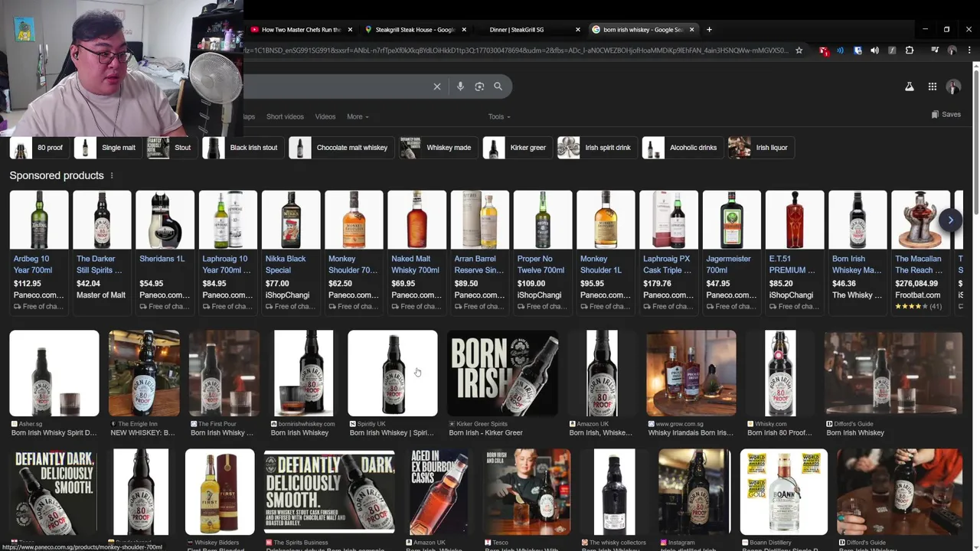Start voice search with microphone icon

pyautogui.click(x=460, y=86)
